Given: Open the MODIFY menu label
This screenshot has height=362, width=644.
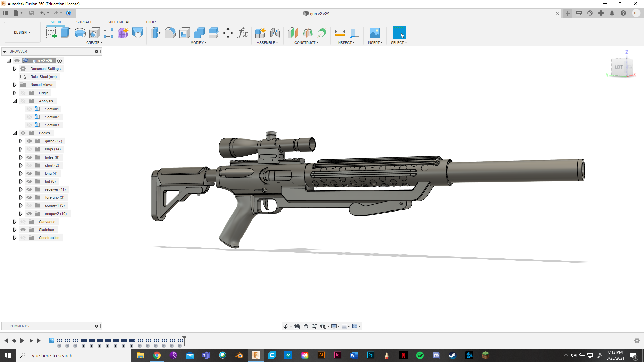Looking at the screenshot, I should 198,43.
